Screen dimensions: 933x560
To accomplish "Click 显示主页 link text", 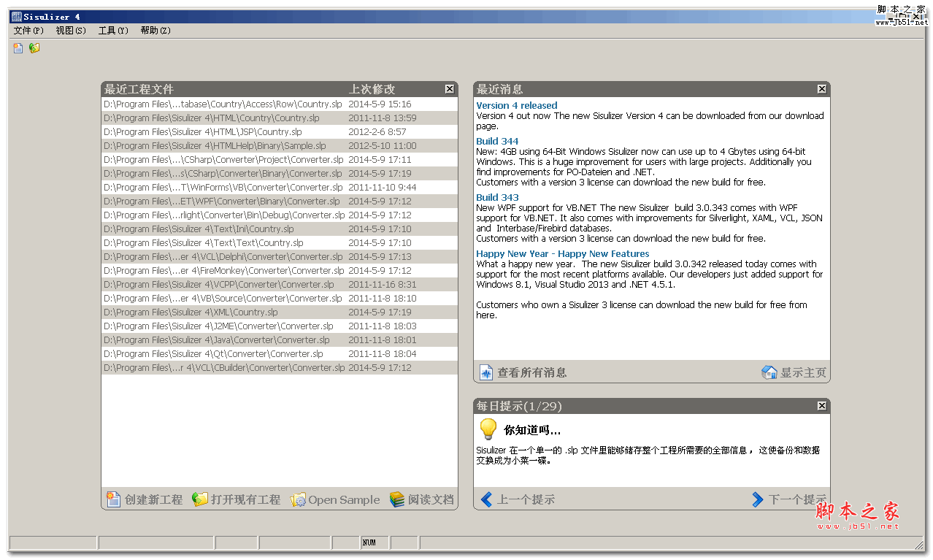I will point(804,372).
